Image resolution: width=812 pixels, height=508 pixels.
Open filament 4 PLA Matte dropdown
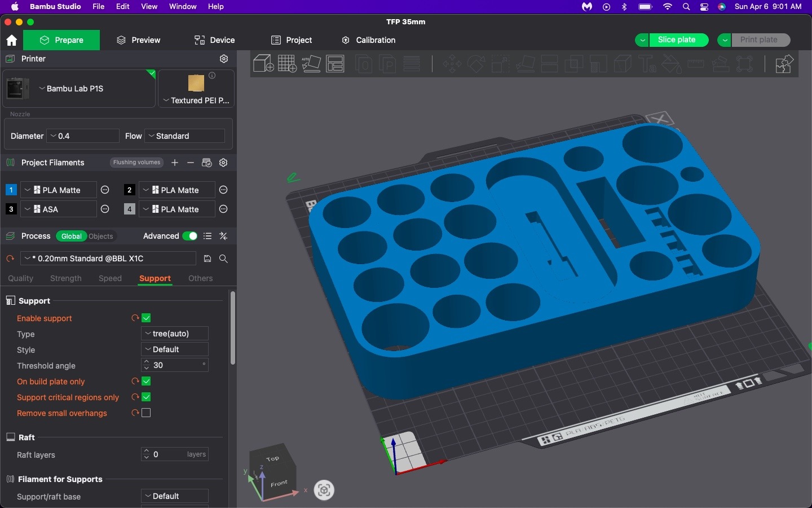[x=176, y=209]
